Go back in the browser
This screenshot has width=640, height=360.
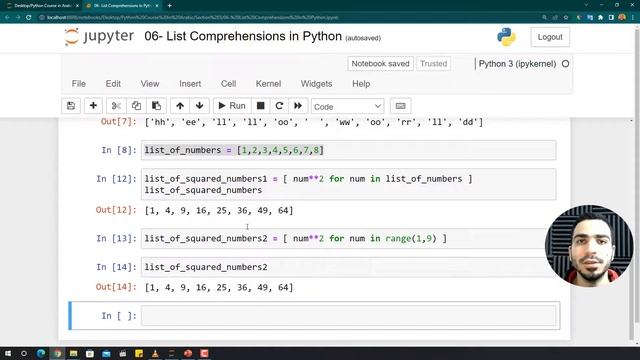click(7, 18)
